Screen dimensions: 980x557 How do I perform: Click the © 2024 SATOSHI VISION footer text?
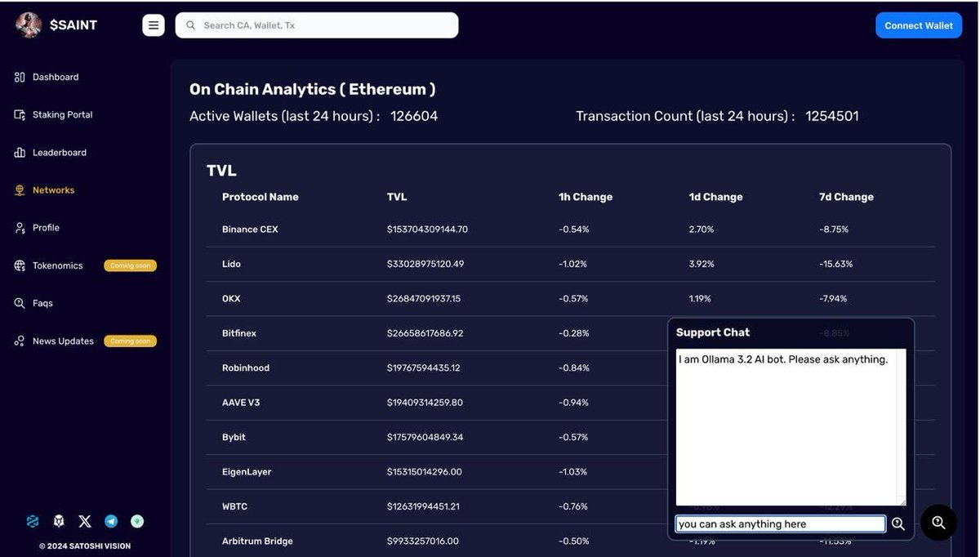point(85,546)
